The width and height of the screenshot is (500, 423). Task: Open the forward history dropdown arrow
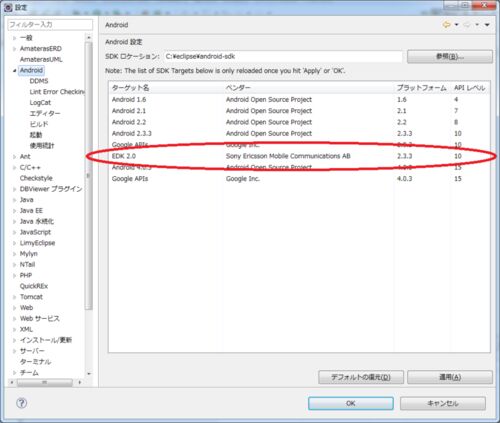click(477, 25)
